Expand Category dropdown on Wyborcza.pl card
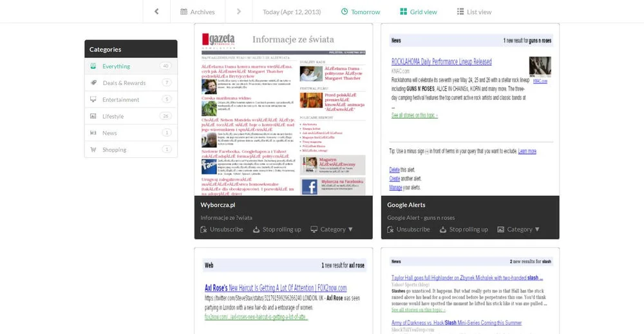 point(332,230)
